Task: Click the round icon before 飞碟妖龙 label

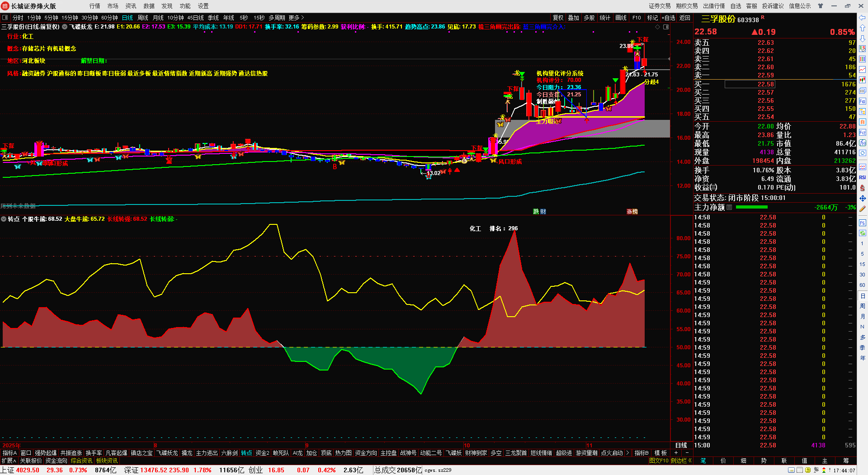Action: [65, 27]
